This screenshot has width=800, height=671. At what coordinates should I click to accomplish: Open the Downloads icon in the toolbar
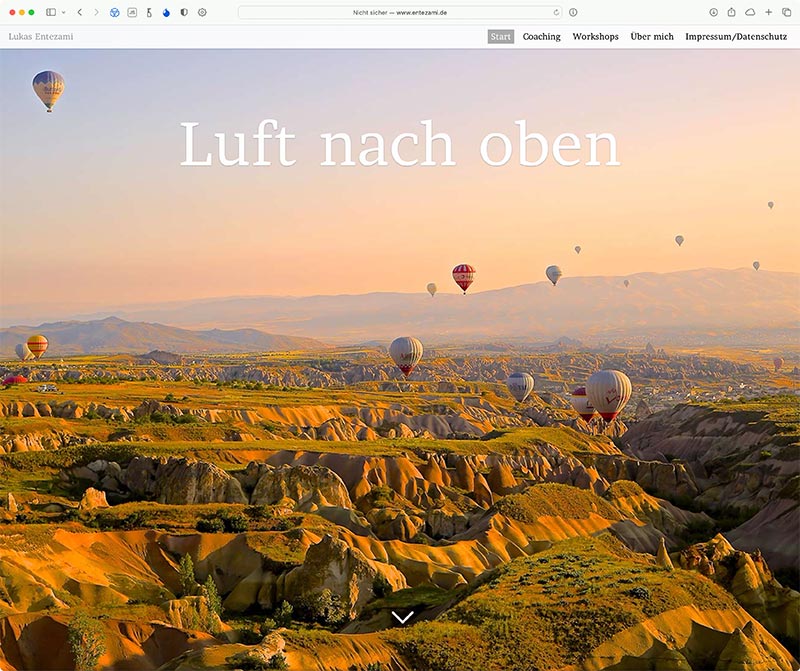(x=713, y=11)
